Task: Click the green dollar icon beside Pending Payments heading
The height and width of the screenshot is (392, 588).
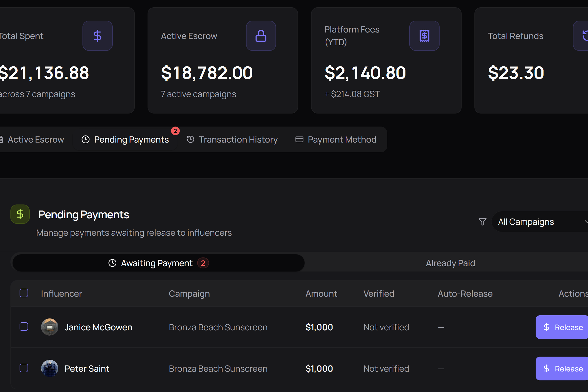Action: tap(20, 214)
